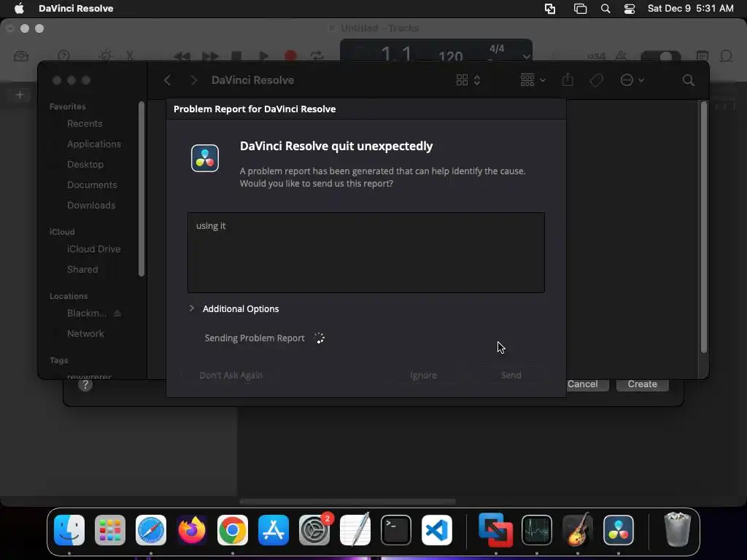Open Spotlight search in the menu bar
Image resolution: width=747 pixels, height=560 pixels.
(x=605, y=9)
